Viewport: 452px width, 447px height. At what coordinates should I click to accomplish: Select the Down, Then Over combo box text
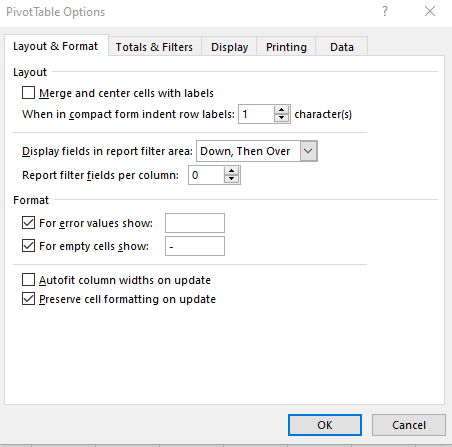(245, 151)
